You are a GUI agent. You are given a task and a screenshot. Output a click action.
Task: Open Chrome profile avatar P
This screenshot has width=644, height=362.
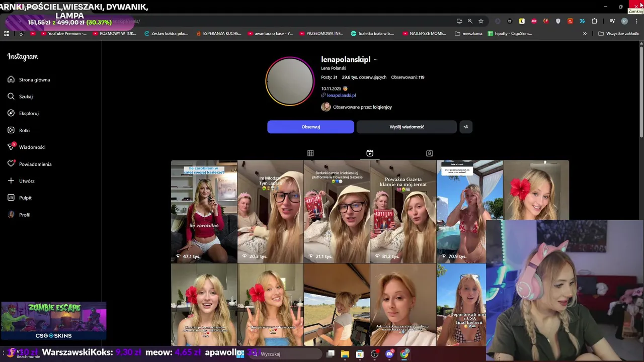coord(624,21)
